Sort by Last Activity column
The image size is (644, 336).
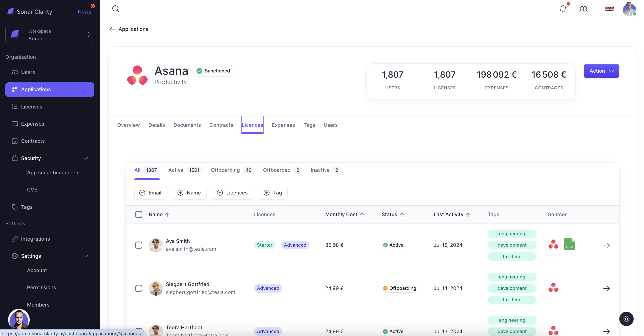click(452, 215)
